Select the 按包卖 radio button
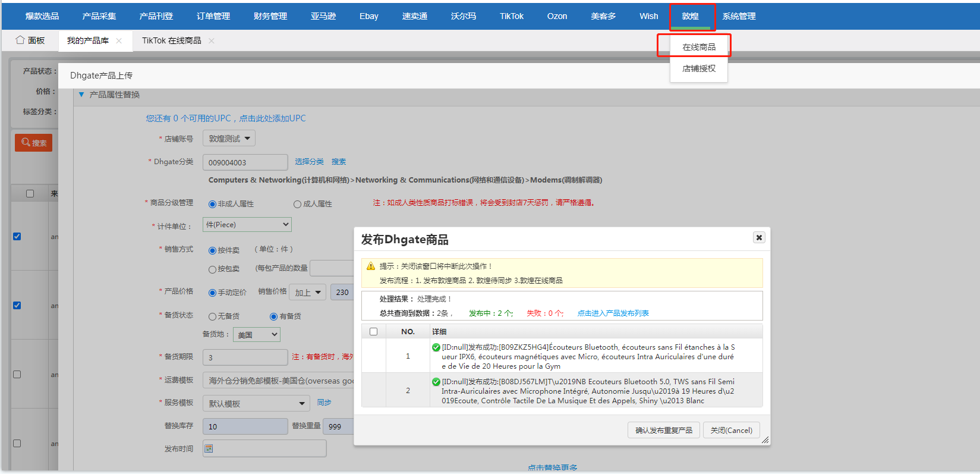The image size is (980, 474). [212, 269]
